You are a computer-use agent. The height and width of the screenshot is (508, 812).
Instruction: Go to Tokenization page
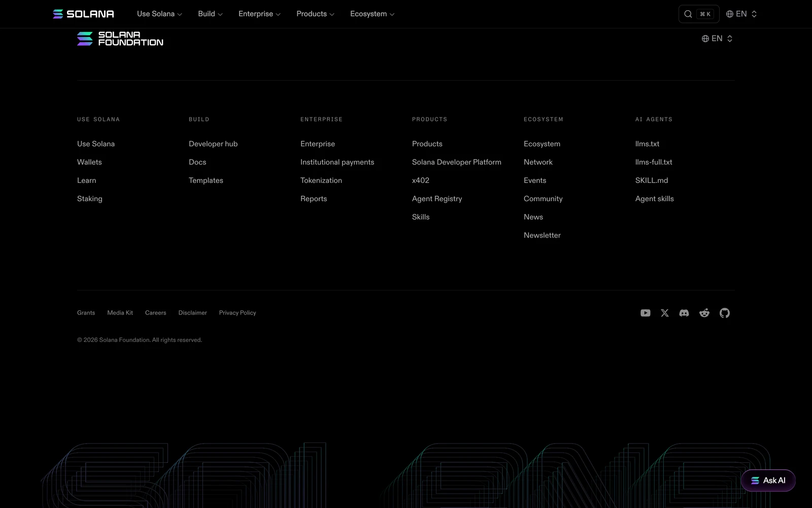321,180
